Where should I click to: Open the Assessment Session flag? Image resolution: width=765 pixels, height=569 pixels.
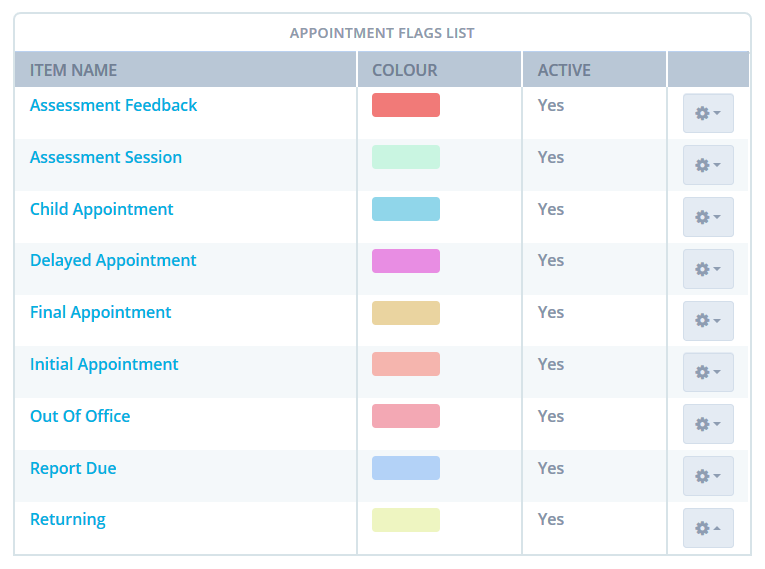point(106,157)
